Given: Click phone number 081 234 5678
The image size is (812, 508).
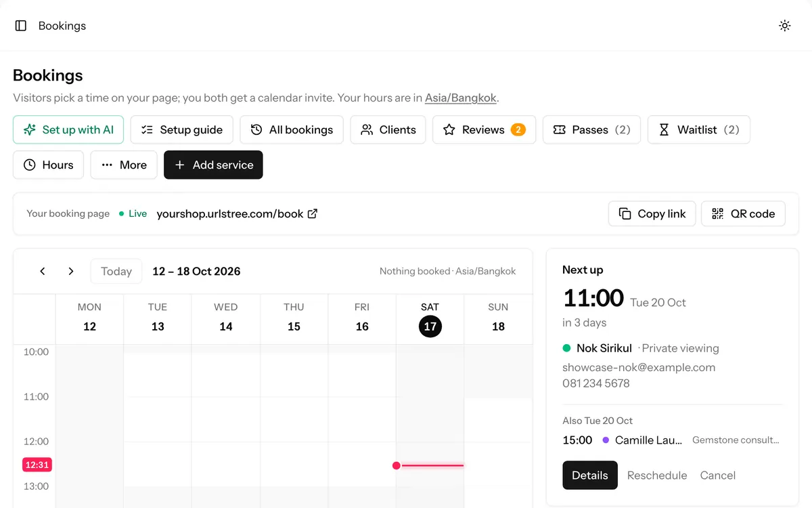Looking at the screenshot, I should tap(596, 383).
